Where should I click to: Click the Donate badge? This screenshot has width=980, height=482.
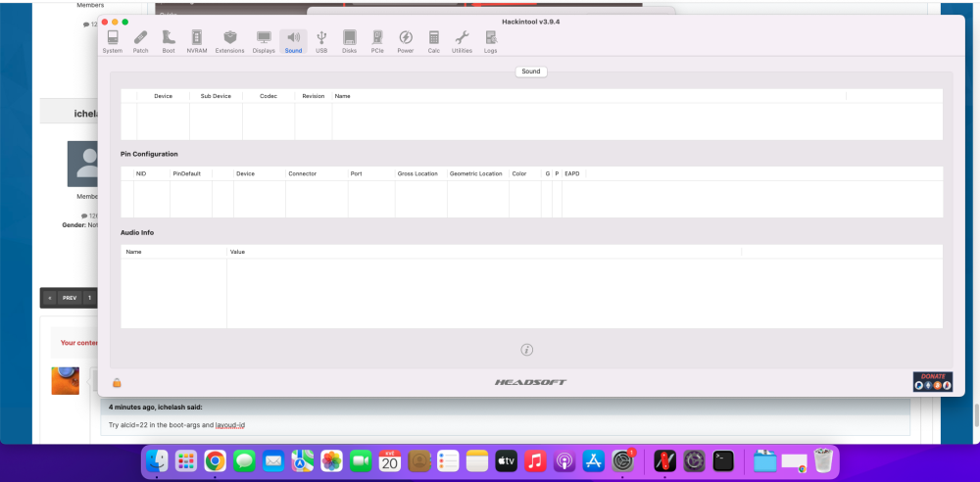(x=933, y=381)
